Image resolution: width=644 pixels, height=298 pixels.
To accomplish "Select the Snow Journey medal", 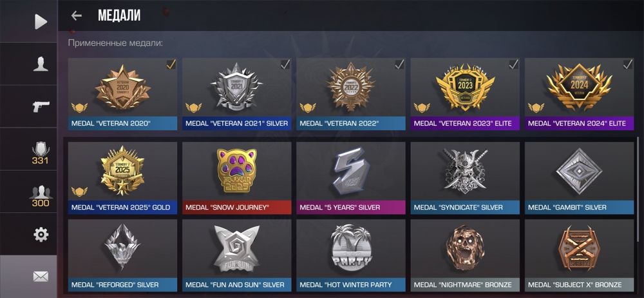I will pos(236,178).
